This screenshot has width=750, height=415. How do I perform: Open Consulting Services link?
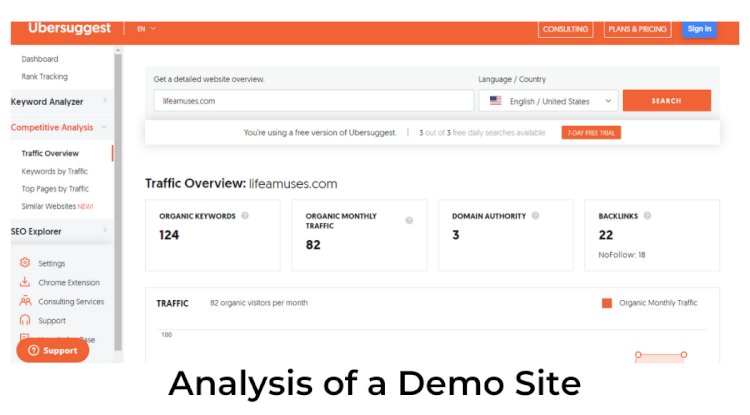pos(71,302)
